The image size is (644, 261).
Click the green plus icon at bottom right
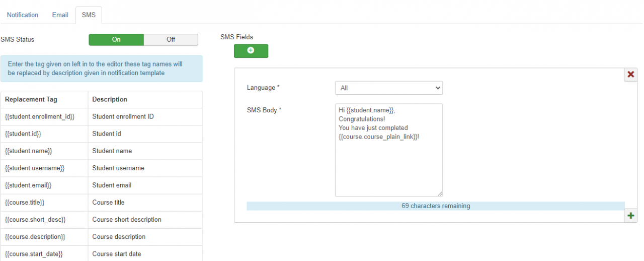pos(630,216)
